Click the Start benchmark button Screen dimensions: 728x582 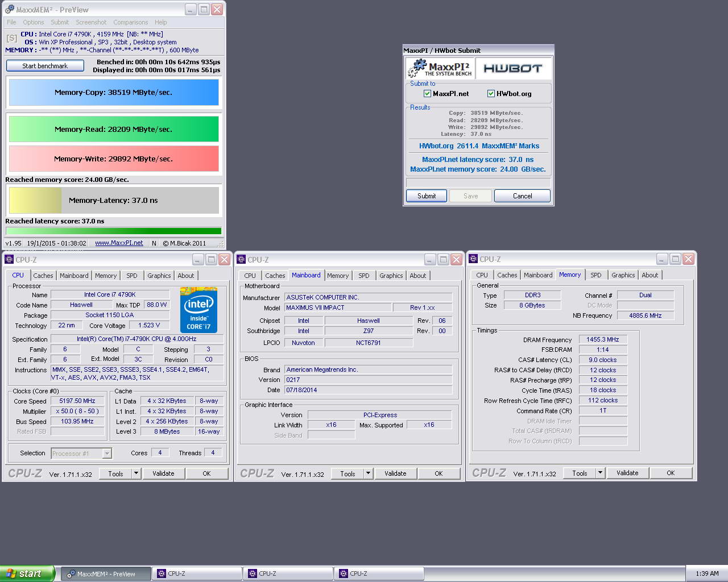(x=45, y=66)
